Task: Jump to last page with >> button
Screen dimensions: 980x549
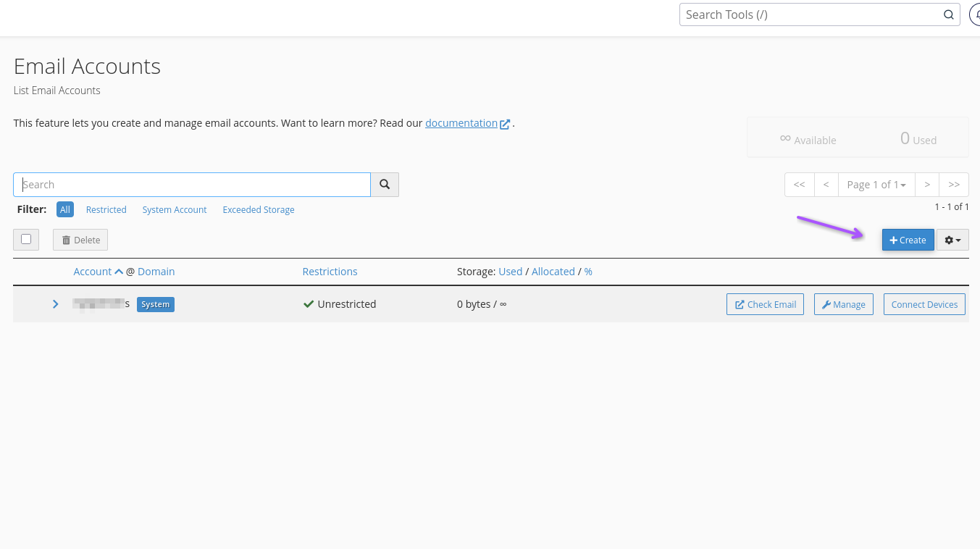Action: click(x=954, y=185)
